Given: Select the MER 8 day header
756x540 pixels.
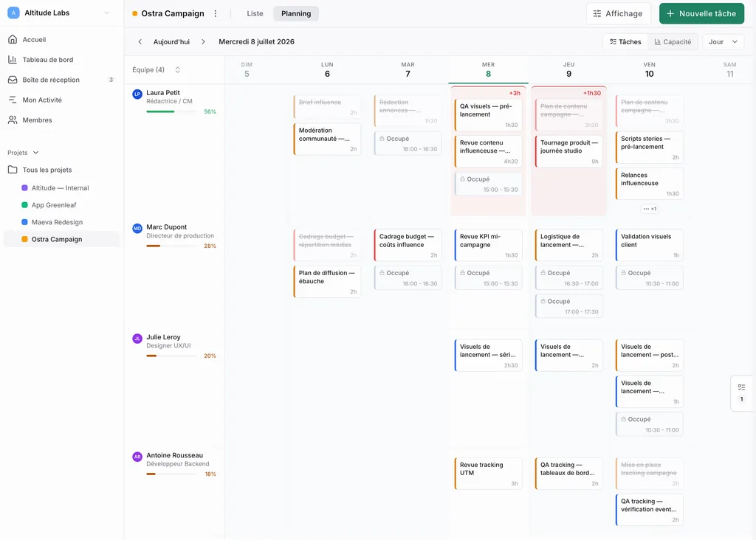Looking at the screenshot, I should [488, 70].
